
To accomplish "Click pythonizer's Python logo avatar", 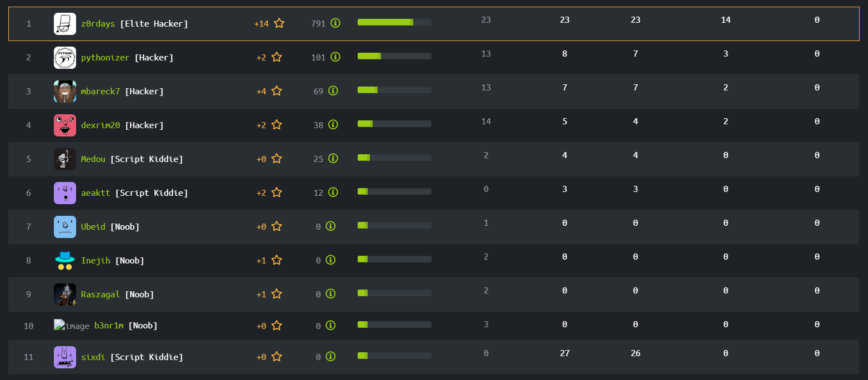I will click(65, 58).
